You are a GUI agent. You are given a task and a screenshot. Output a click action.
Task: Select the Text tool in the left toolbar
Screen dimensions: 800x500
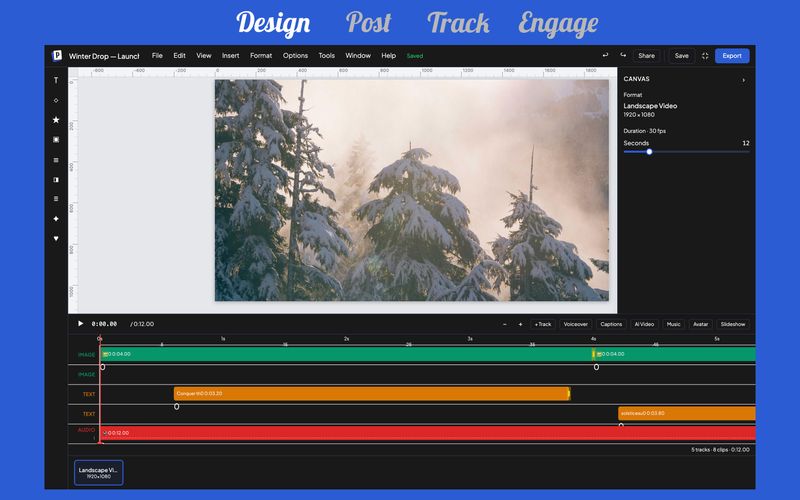(56, 80)
